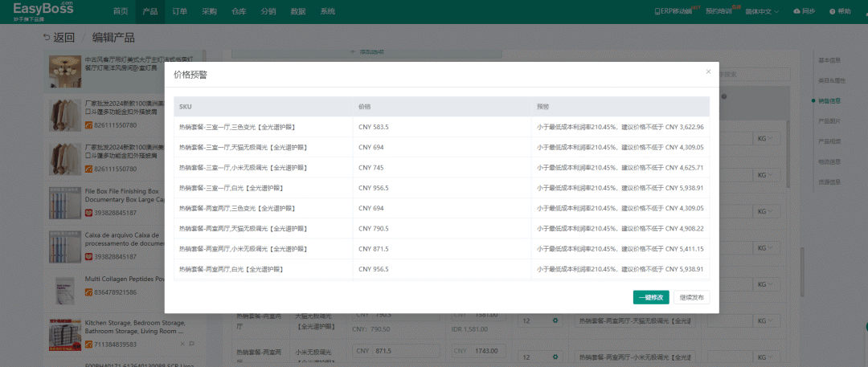
Task: Click the flag icon on the Kitchen Storage row
Action: [x=192, y=344]
